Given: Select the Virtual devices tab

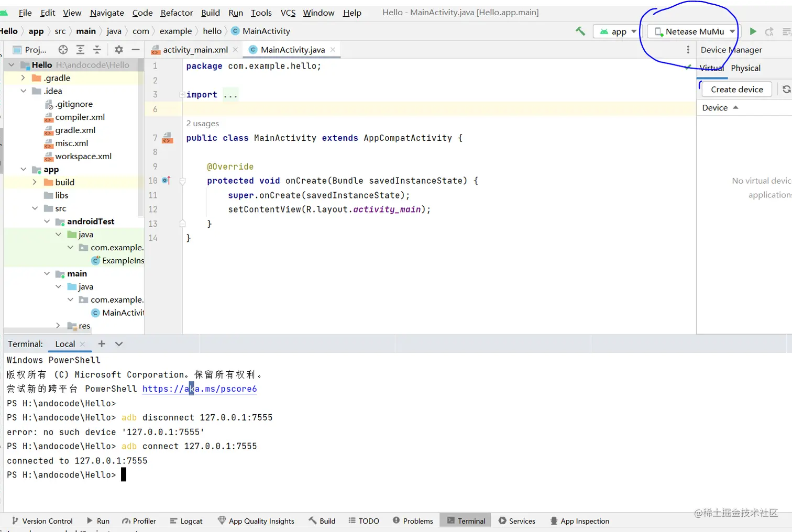Looking at the screenshot, I should [x=712, y=68].
